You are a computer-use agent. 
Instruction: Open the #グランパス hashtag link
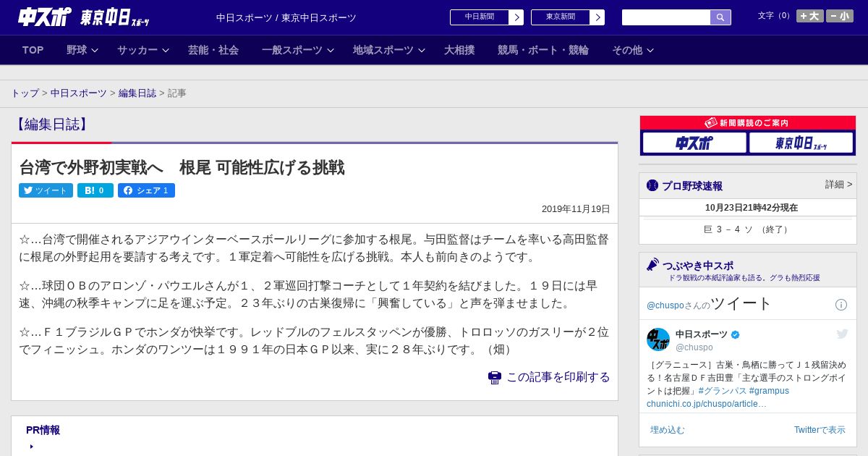[722, 391]
